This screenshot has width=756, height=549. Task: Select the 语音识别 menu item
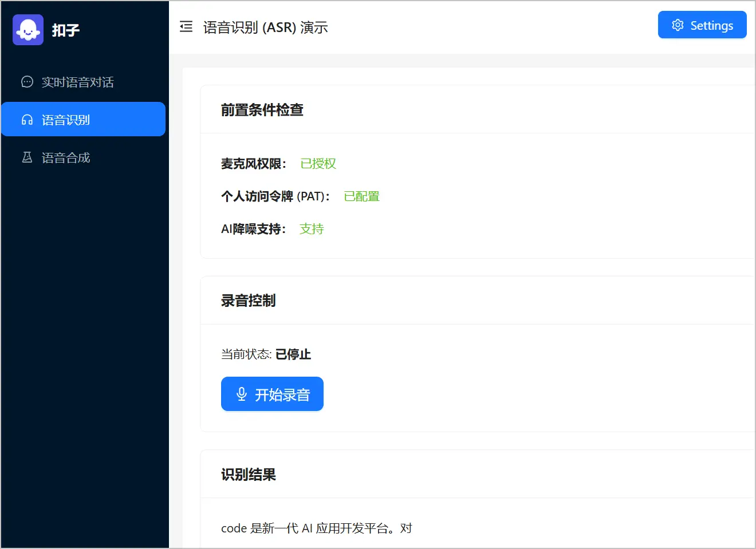click(84, 119)
